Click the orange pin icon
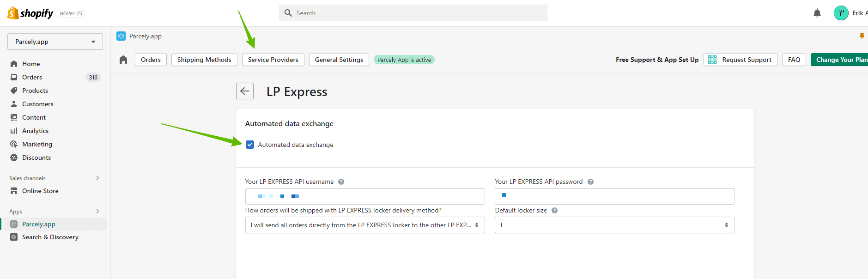 click(x=862, y=36)
